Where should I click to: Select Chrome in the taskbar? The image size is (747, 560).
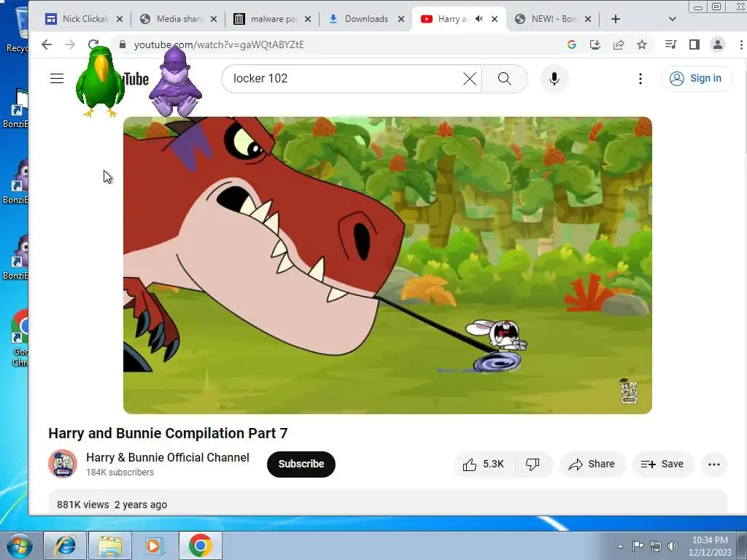coord(200,545)
